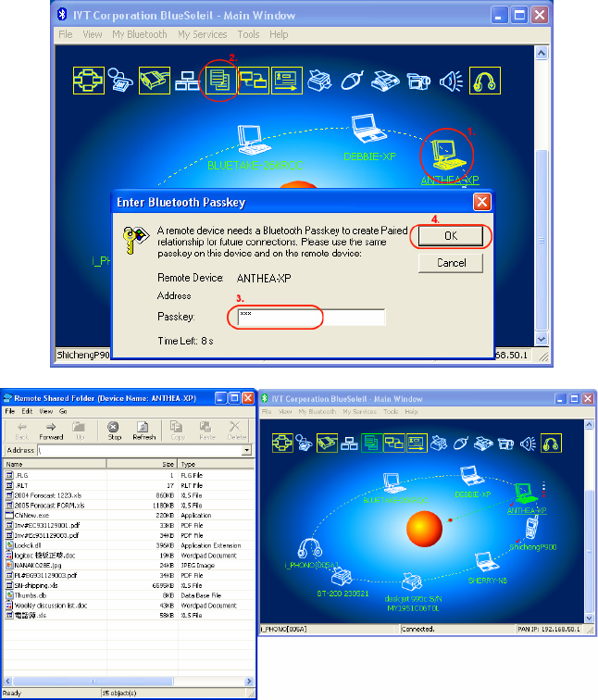
Task: Select the deskjet 995c printer device icon
Action: click(411, 582)
